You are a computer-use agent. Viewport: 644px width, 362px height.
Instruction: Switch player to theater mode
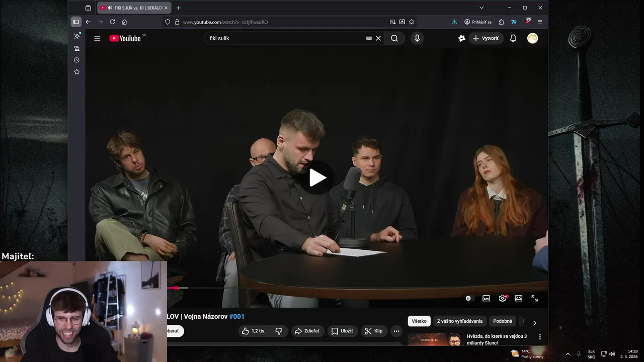[518, 298]
